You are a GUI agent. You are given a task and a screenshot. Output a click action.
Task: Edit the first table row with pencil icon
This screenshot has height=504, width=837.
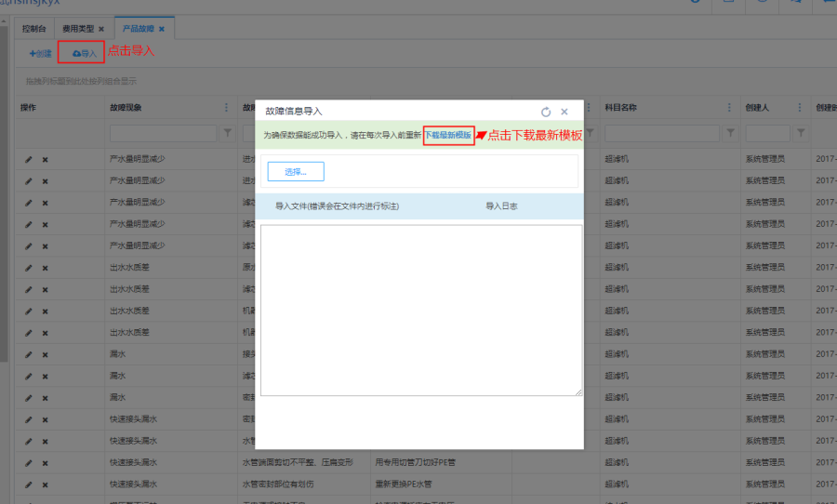pos(29,159)
